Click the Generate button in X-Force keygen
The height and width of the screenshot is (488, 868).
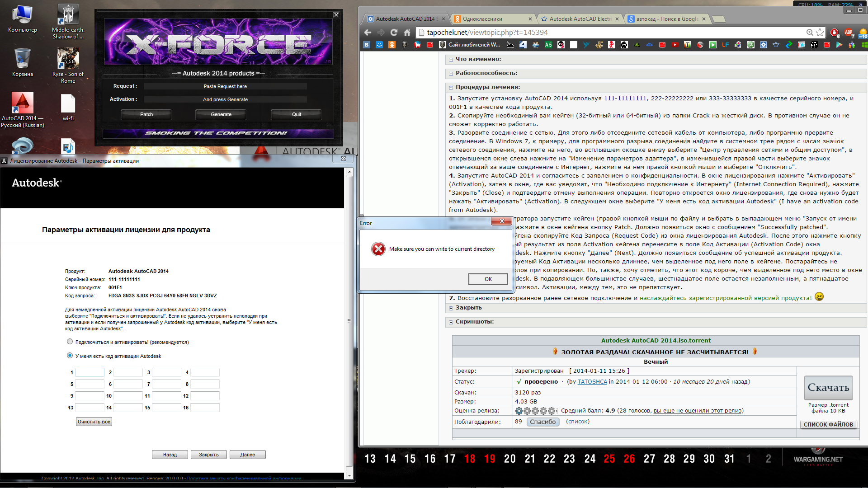(x=220, y=114)
